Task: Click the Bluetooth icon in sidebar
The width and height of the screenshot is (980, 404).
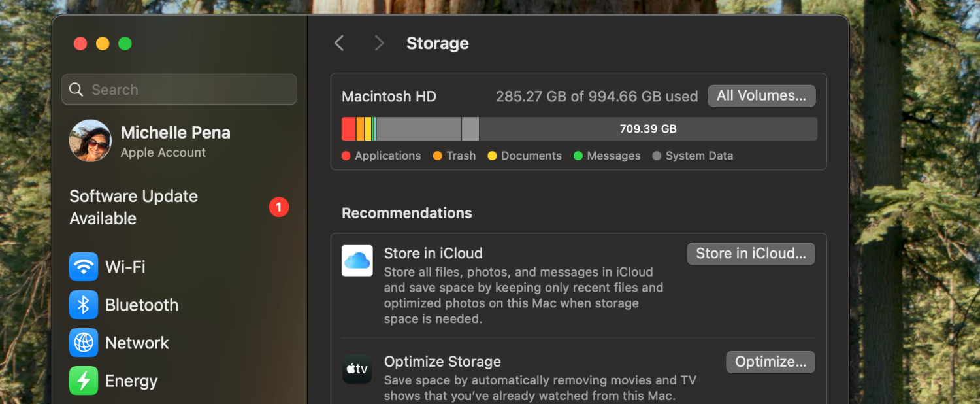Action: pyautogui.click(x=84, y=305)
